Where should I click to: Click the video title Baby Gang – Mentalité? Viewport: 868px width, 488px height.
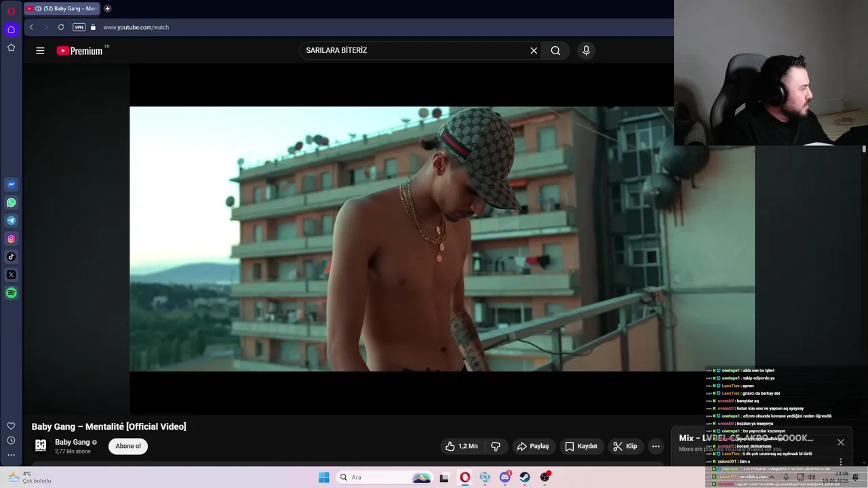(x=108, y=426)
